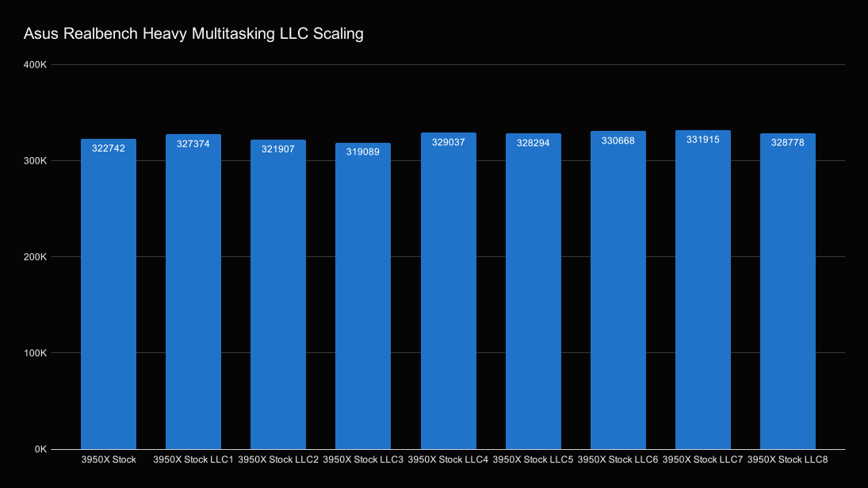Select the value label 321907
Image resolution: width=868 pixels, height=488 pixels.
[278, 149]
